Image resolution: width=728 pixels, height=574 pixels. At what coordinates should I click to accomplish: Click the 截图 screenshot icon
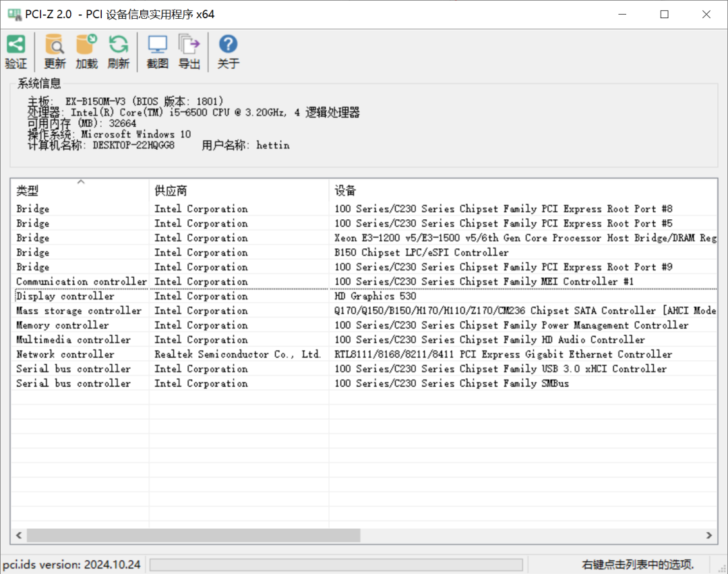(157, 45)
